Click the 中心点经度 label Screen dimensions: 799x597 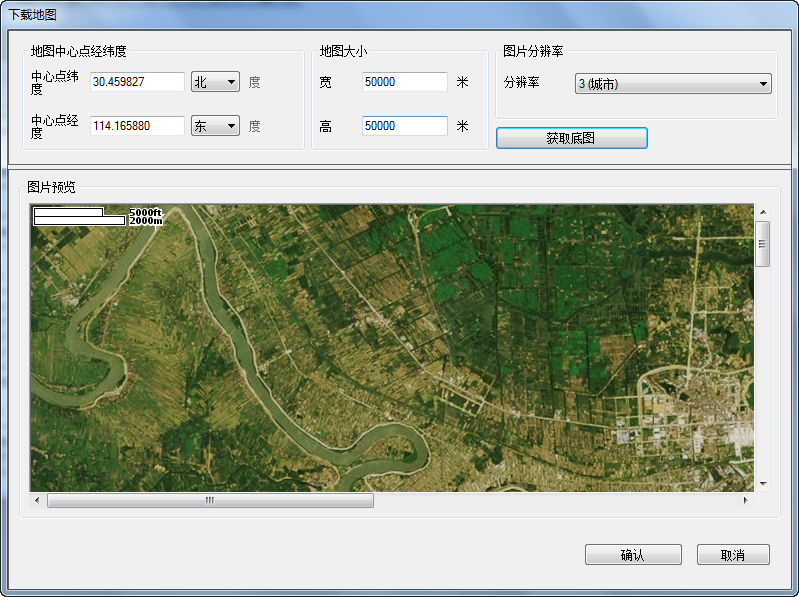point(55,126)
